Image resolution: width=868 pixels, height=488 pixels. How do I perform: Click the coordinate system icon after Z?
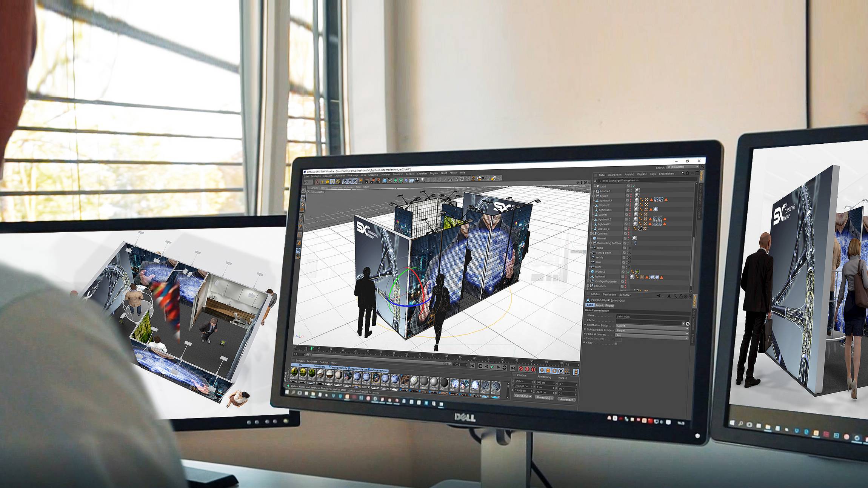[360, 181]
